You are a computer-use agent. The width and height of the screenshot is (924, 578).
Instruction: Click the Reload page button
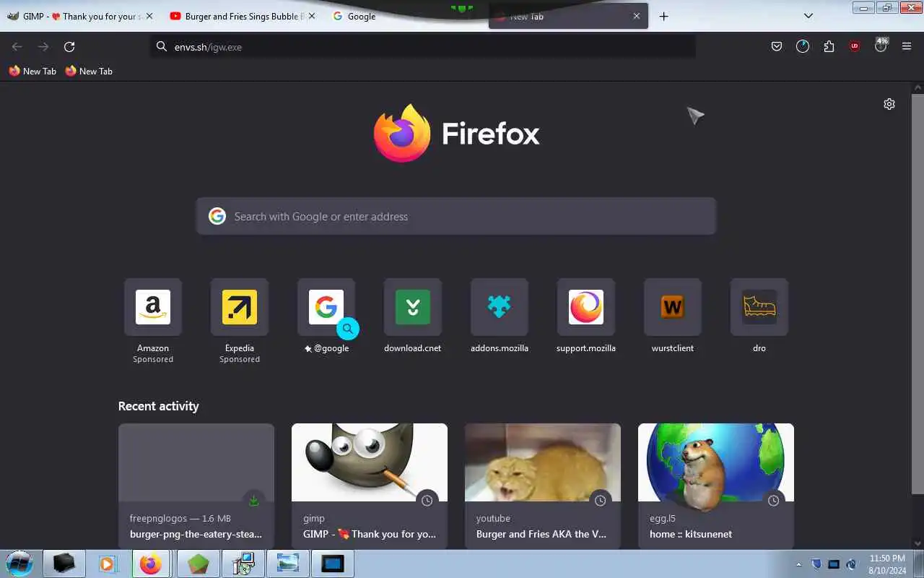(x=69, y=47)
